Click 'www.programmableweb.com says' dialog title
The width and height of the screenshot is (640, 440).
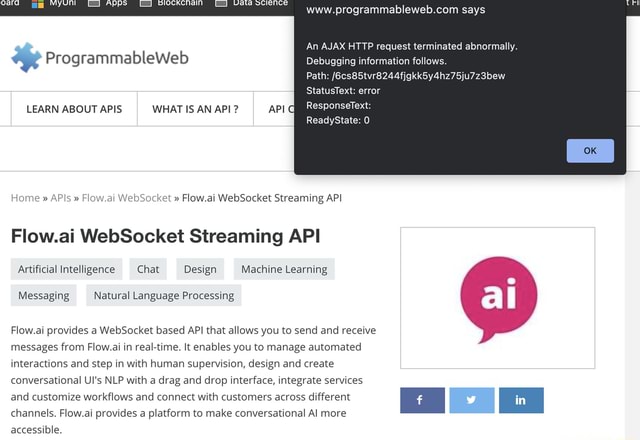tap(396, 9)
